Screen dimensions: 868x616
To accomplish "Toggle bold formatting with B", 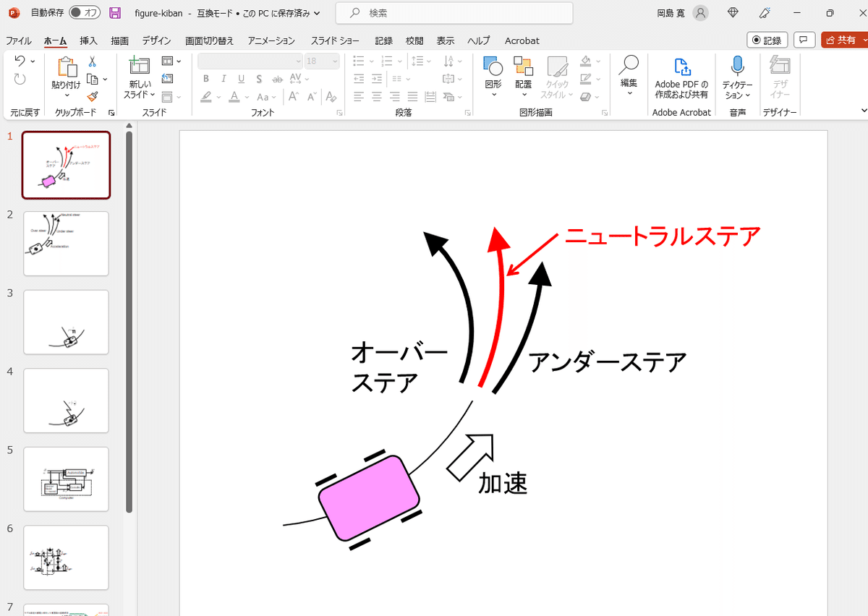I will click(206, 79).
